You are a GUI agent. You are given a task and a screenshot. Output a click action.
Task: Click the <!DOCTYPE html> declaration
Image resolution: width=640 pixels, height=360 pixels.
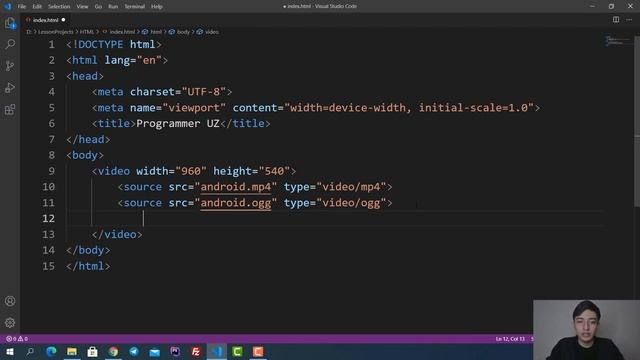click(x=114, y=44)
